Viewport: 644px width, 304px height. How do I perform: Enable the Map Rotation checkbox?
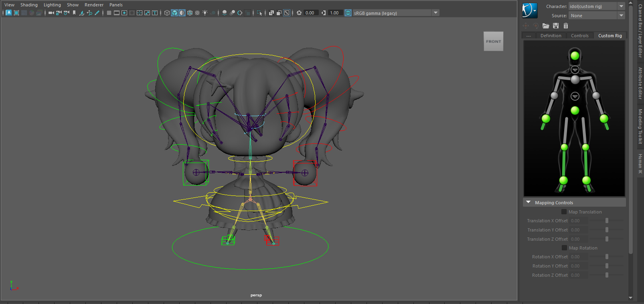[564, 248]
